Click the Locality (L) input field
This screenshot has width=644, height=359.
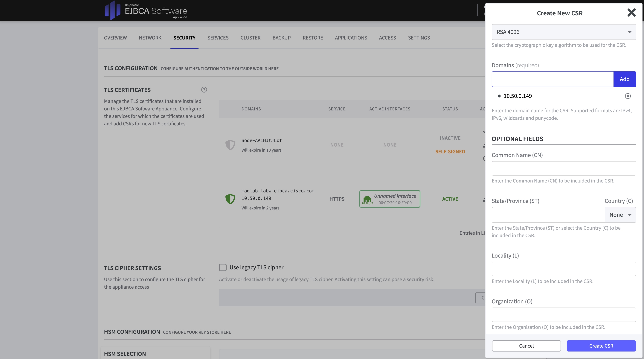coord(564,269)
